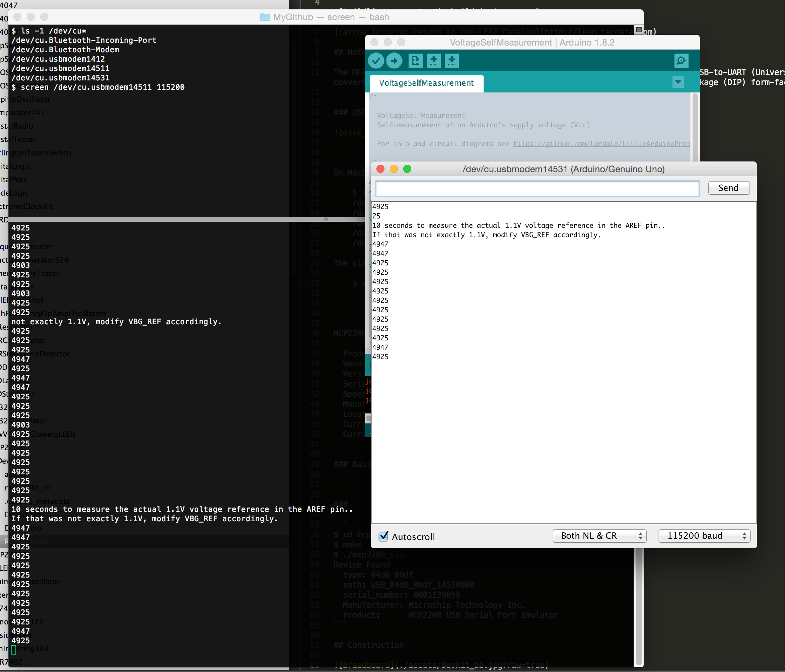
Task: Click '/dev/cu.Bluetooth-Incoming-Port' line in terminal
Action: pos(84,40)
